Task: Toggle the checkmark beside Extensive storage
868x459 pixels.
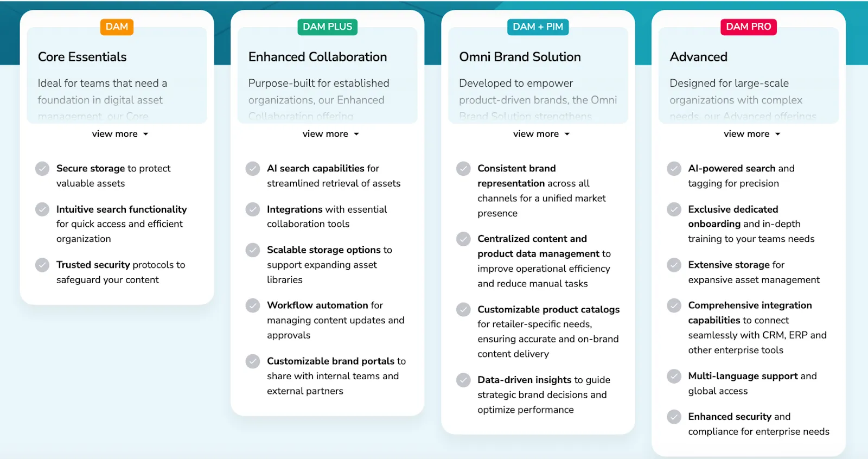Action: pos(674,265)
